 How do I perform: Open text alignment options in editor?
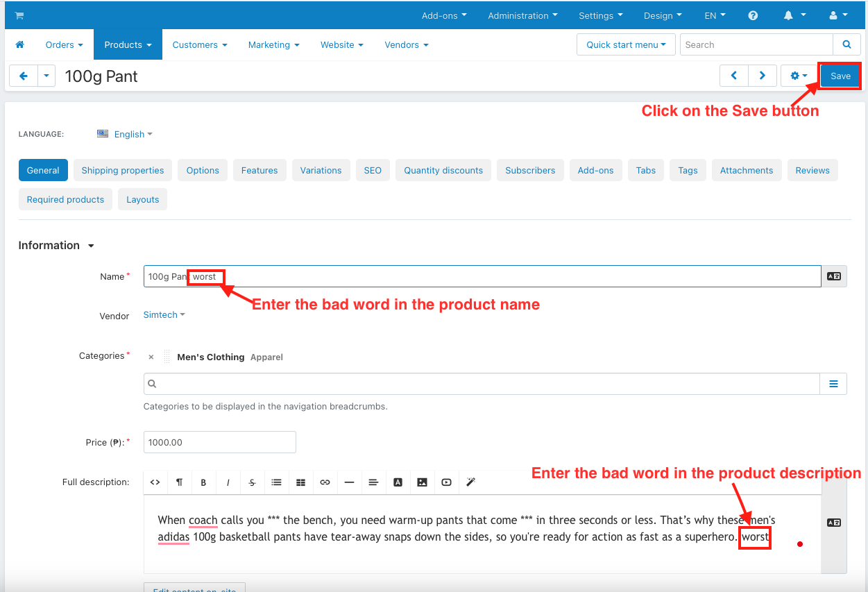click(373, 482)
